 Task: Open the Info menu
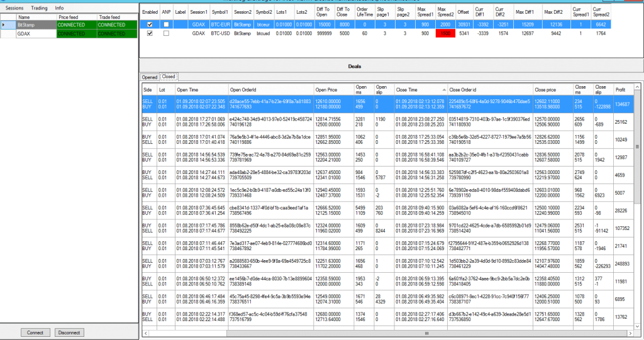[60, 8]
